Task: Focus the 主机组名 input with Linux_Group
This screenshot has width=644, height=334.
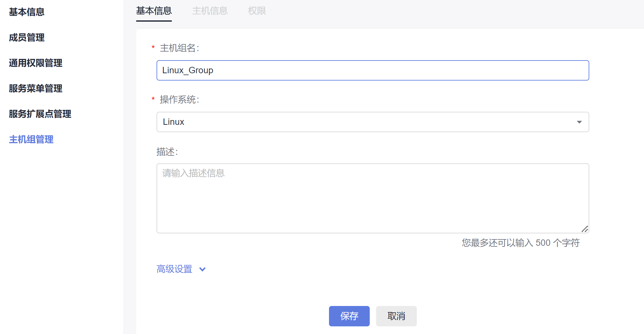Action: [x=372, y=70]
